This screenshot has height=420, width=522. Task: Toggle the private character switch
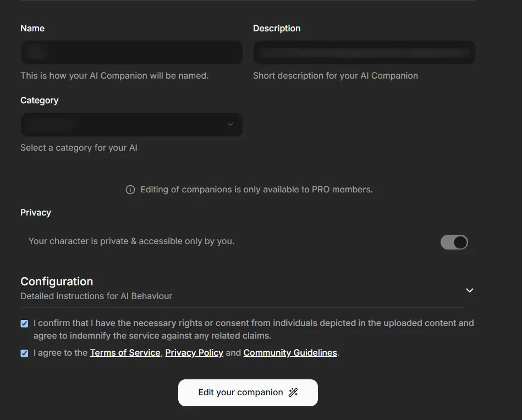click(454, 242)
